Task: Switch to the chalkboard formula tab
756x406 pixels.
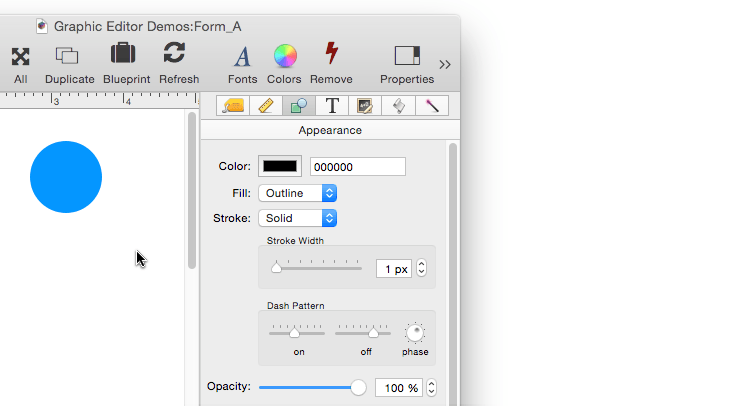Action: (x=364, y=106)
